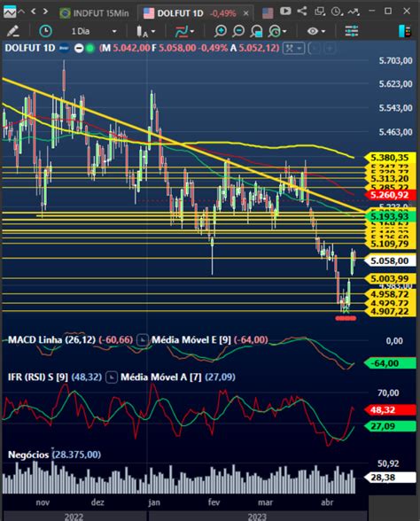Click the 5.313,20 price level tag
Screen dimensions: 420x521
click(x=390, y=179)
